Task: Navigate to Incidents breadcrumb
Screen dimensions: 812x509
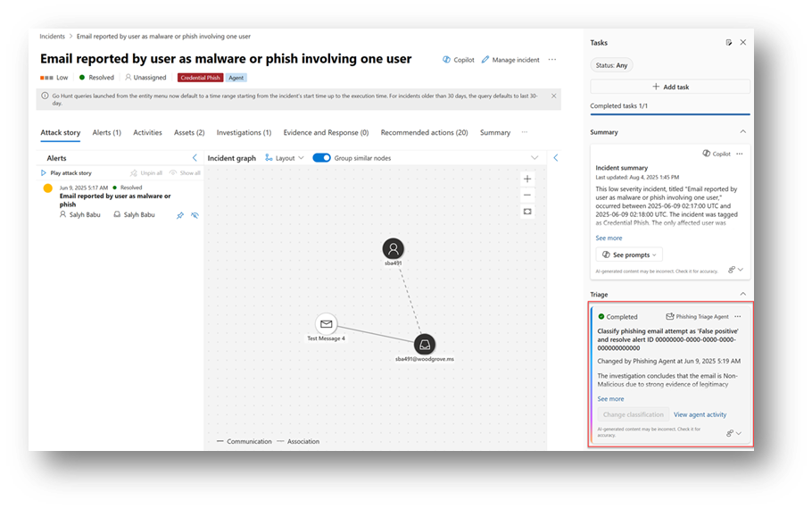Action: pyautogui.click(x=53, y=37)
